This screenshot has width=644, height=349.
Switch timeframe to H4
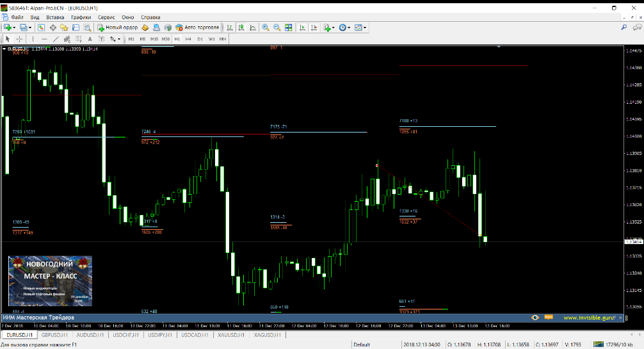point(188,39)
